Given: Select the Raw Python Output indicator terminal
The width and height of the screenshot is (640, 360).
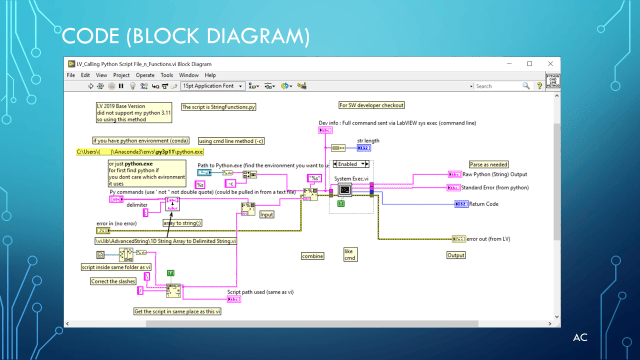Looking at the screenshot, I should [455, 174].
